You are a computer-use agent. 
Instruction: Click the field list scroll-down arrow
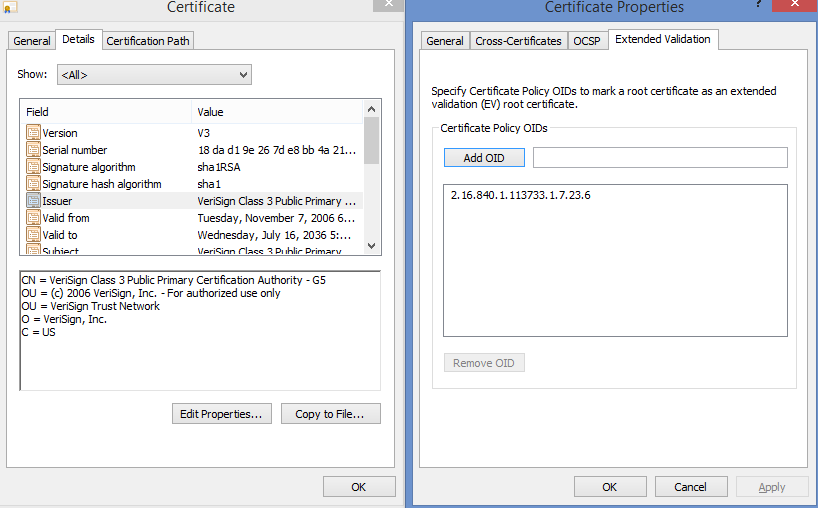371,246
